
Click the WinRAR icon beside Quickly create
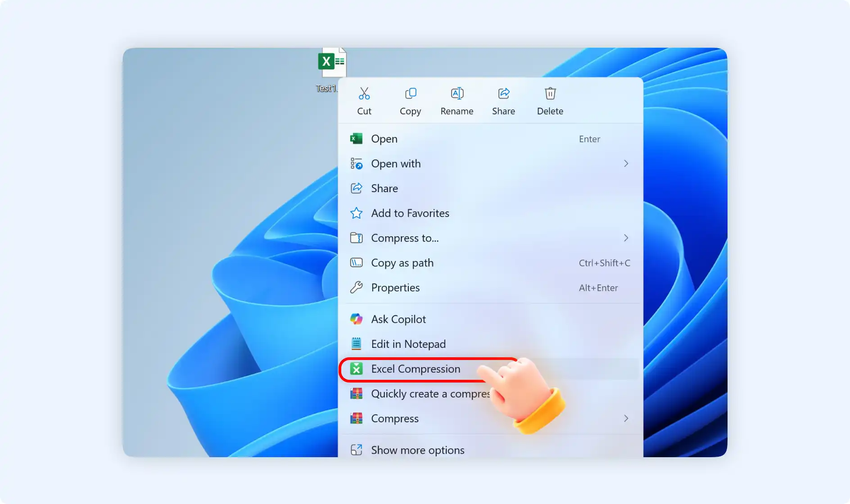[x=356, y=393]
